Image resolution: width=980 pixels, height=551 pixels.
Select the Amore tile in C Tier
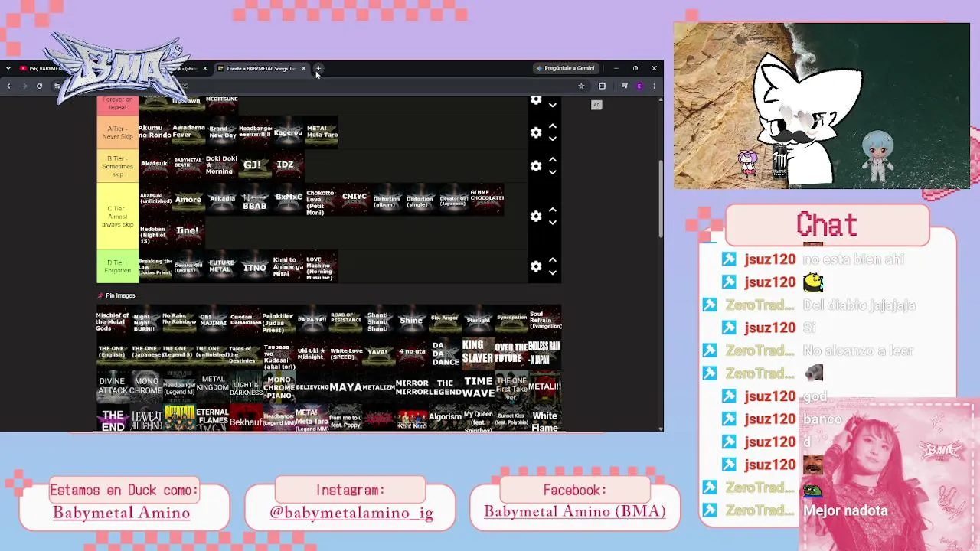pos(188,200)
